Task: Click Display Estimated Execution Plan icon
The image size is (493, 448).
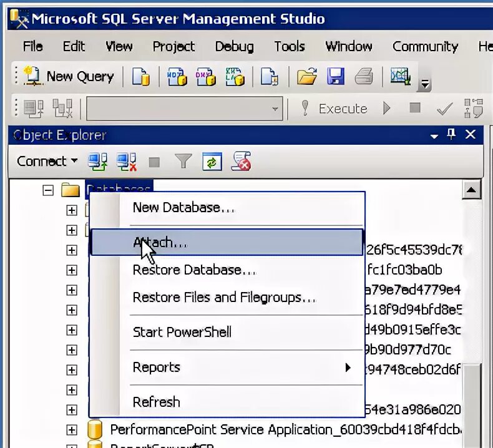Action: 473,109
